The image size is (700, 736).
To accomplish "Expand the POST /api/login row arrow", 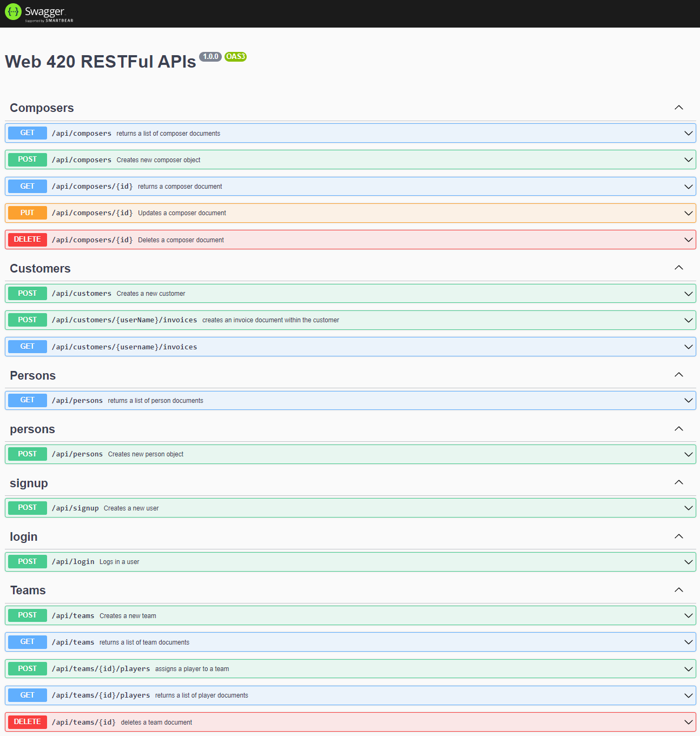I will click(x=688, y=562).
